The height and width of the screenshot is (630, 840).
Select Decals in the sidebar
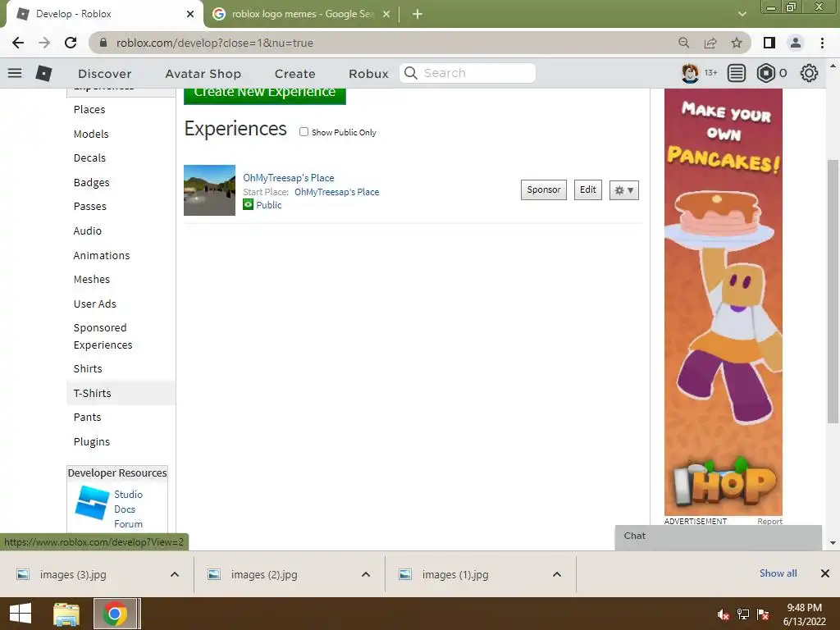pyautogui.click(x=89, y=158)
